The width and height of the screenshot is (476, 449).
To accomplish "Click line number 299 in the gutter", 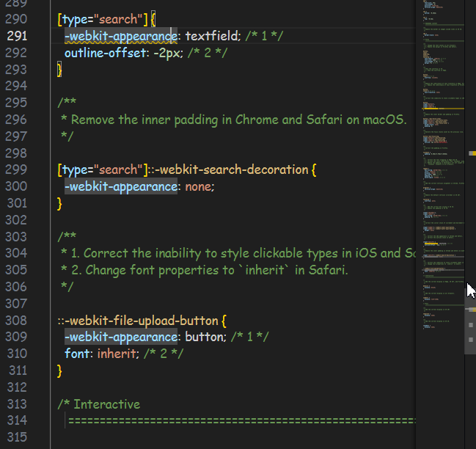I will click(16, 169).
